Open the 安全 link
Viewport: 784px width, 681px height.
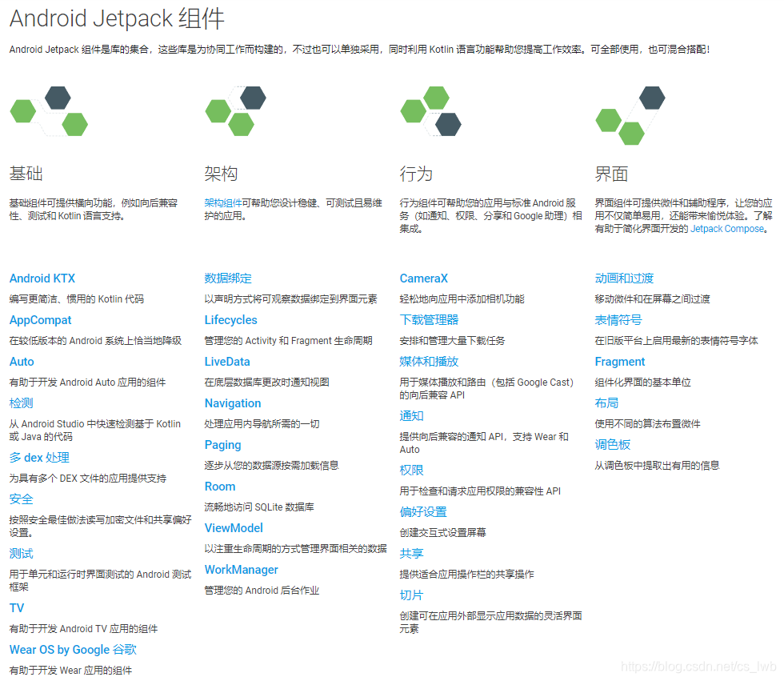click(x=21, y=499)
